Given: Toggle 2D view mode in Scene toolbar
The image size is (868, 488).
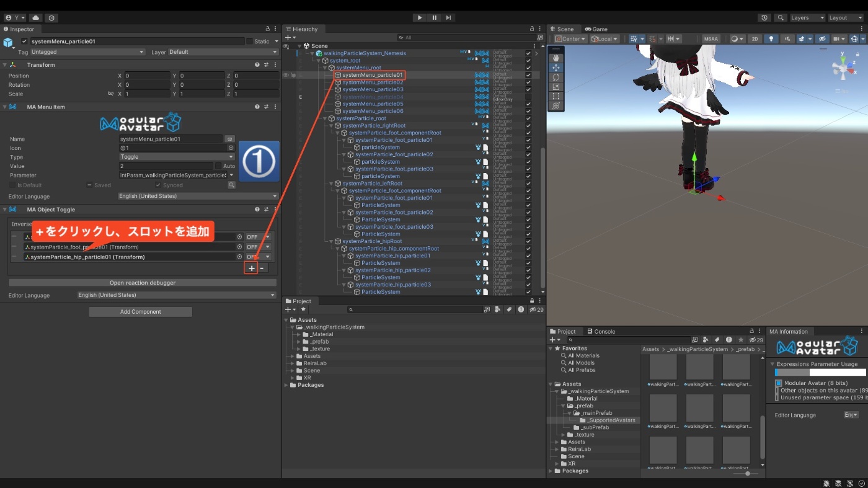Looking at the screenshot, I should 755,39.
